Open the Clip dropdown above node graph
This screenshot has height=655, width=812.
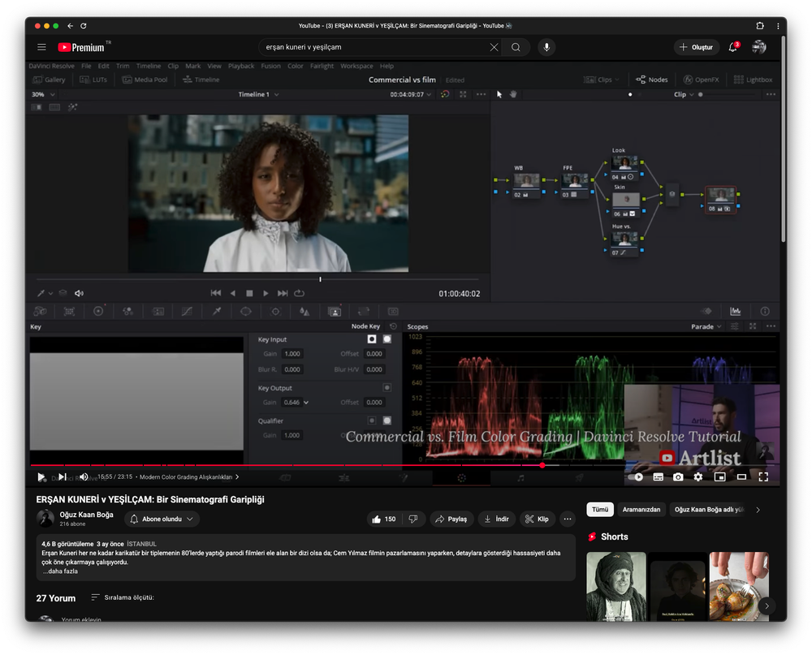[x=684, y=94]
